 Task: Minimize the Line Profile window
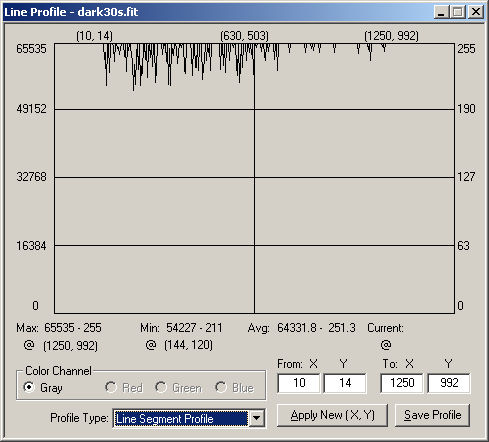click(441, 12)
